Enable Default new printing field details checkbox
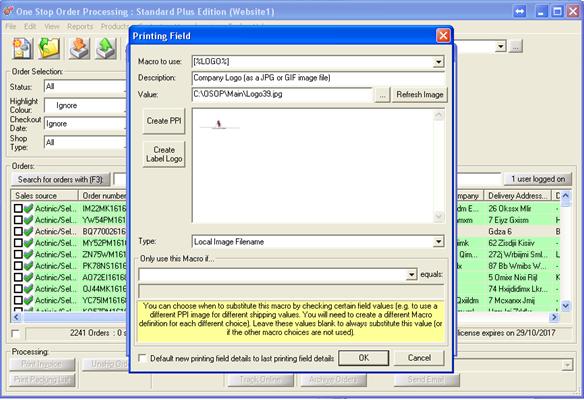 (142, 358)
